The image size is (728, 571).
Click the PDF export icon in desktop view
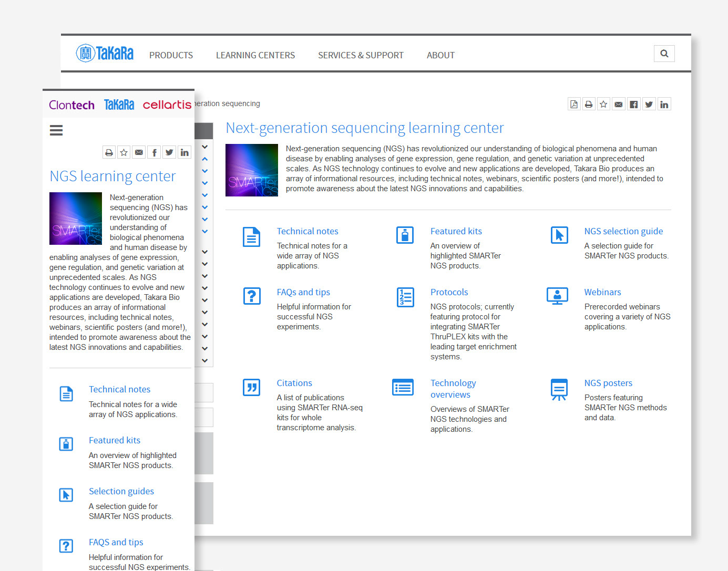click(574, 105)
